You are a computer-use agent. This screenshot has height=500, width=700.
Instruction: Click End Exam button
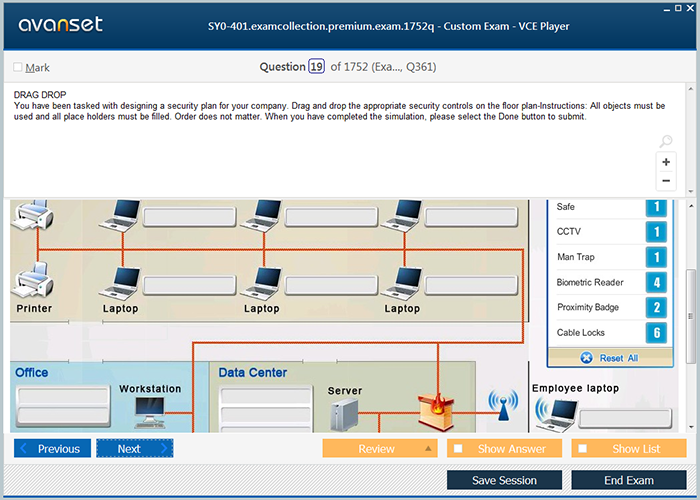pos(629,480)
